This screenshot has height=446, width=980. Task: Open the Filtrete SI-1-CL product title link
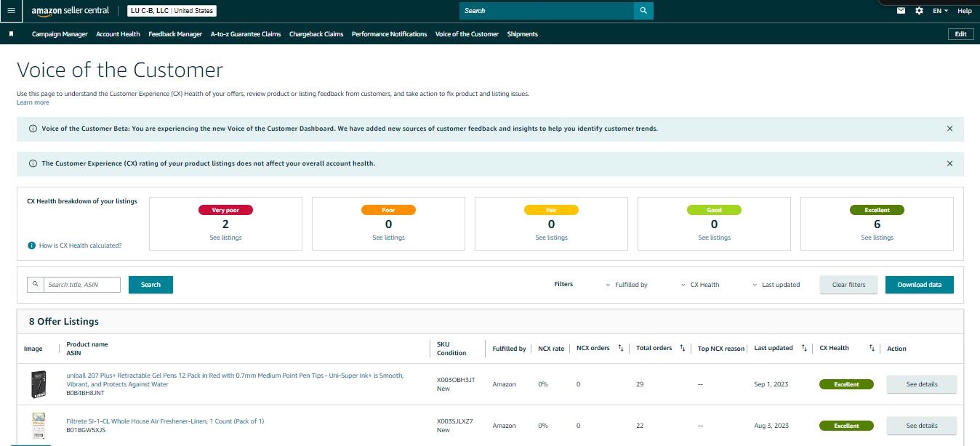[x=165, y=421]
